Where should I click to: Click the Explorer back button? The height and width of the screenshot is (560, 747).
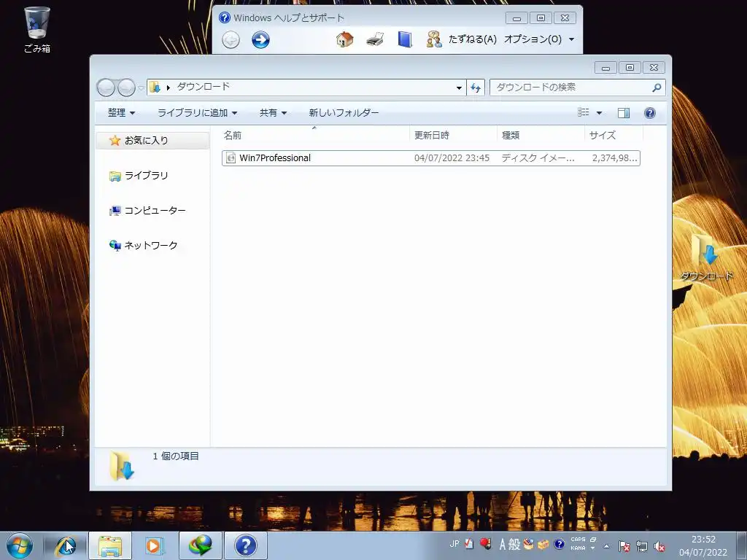tap(106, 87)
